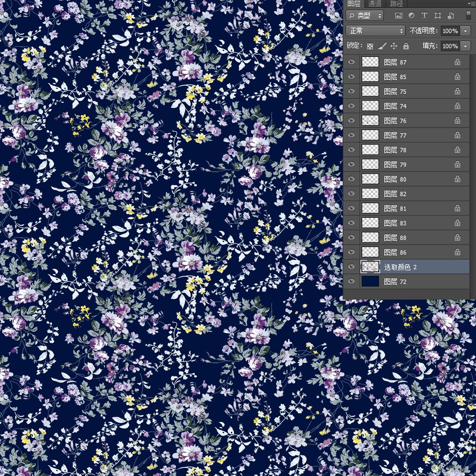This screenshot has width=476, height=476.
Task: Toggle visibility of 图层 76
Action: [351, 120]
